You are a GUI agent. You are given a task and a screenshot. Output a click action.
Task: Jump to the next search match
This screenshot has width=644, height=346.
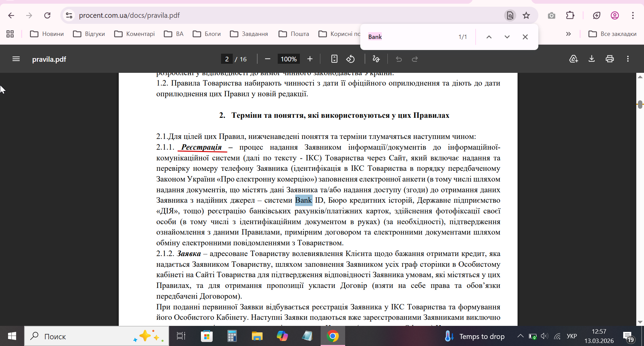[x=507, y=37]
